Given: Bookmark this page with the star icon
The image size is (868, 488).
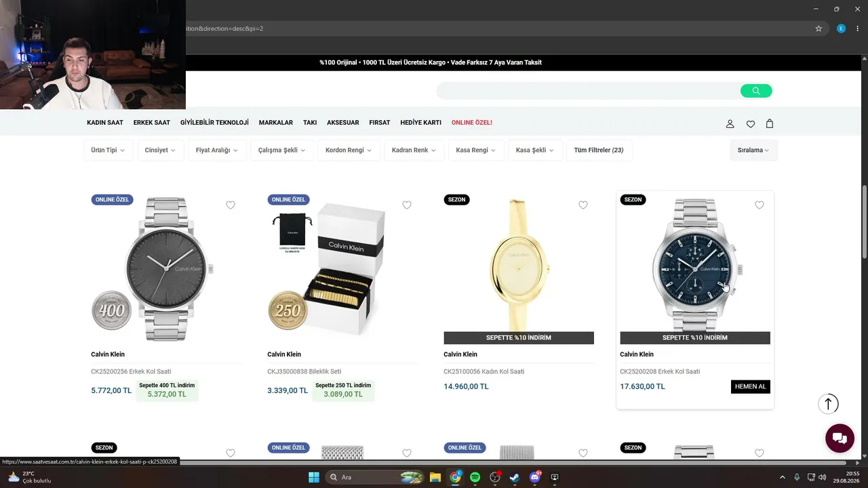Looking at the screenshot, I should [818, 28].
